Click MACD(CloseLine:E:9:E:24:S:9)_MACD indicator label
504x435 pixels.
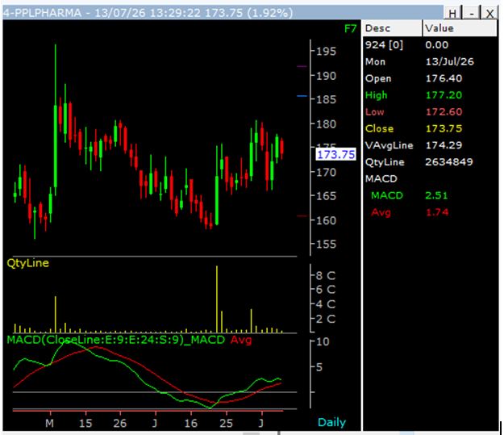click(115, 340)
